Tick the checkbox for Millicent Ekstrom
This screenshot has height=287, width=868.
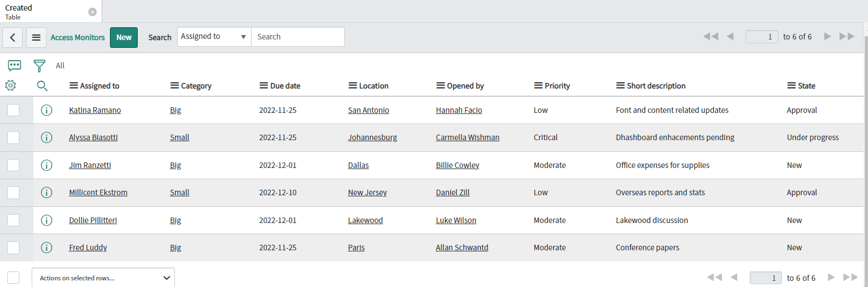click(13, 192)
